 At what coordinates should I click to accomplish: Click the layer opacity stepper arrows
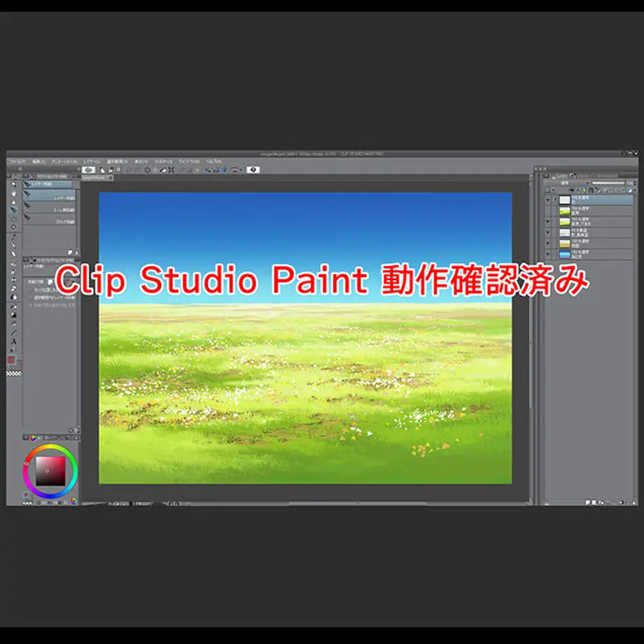pos(635,183)
